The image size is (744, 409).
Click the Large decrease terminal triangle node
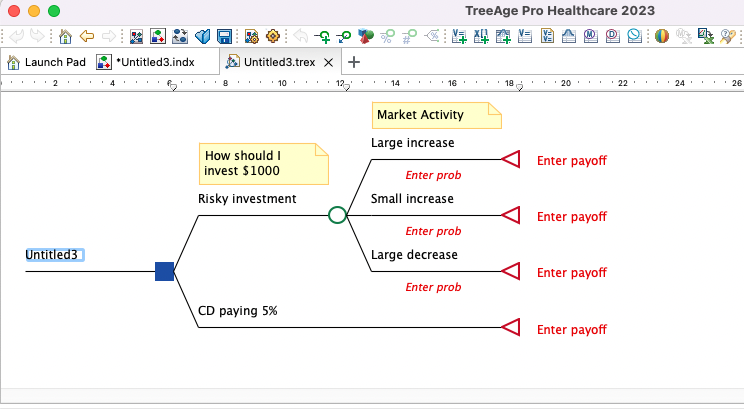(511, 272)
